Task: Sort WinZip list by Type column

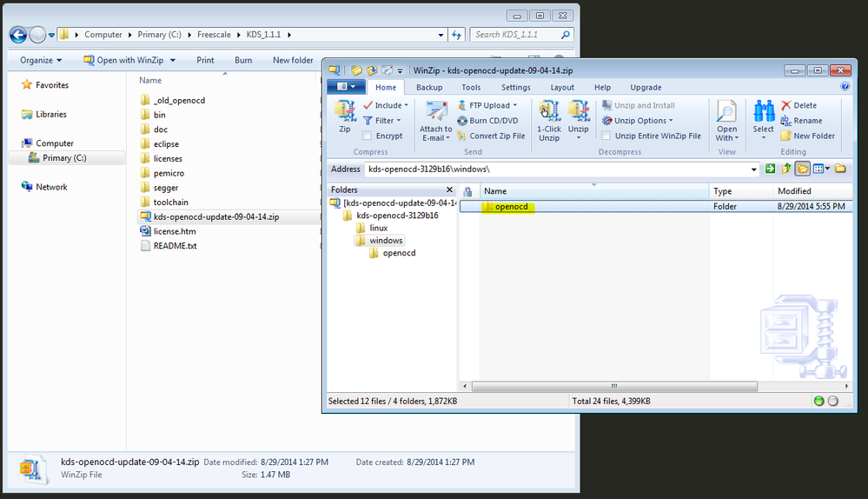Action: (740, 191)
